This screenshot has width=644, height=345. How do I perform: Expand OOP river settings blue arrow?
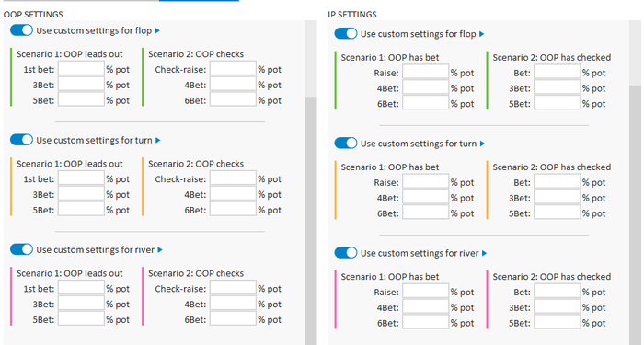(160, 250)
